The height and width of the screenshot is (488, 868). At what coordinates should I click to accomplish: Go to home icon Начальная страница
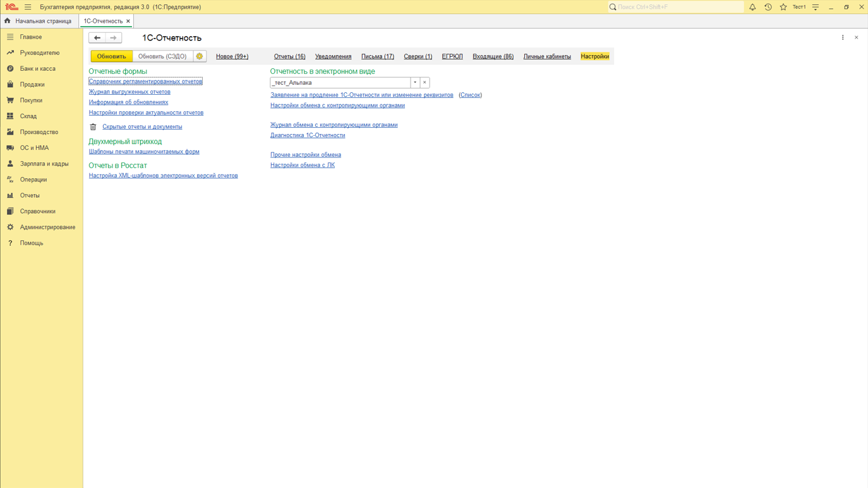[x=8, y=21]
